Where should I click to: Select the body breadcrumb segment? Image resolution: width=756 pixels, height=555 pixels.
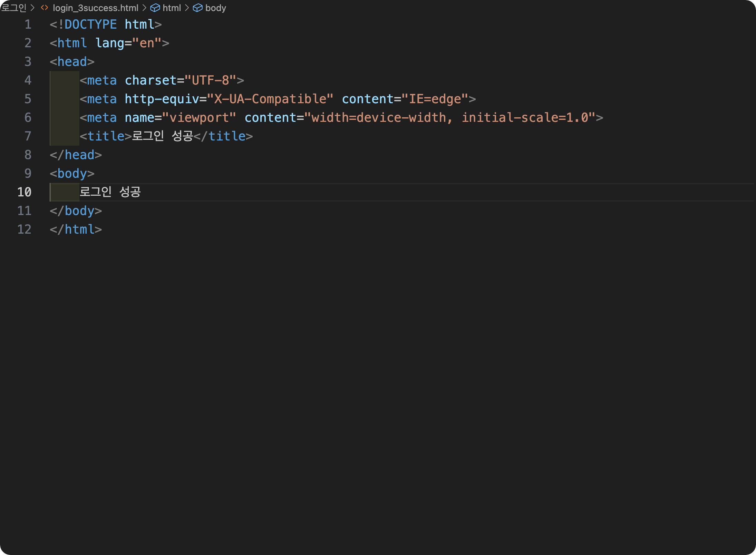[x=215, y=8]
